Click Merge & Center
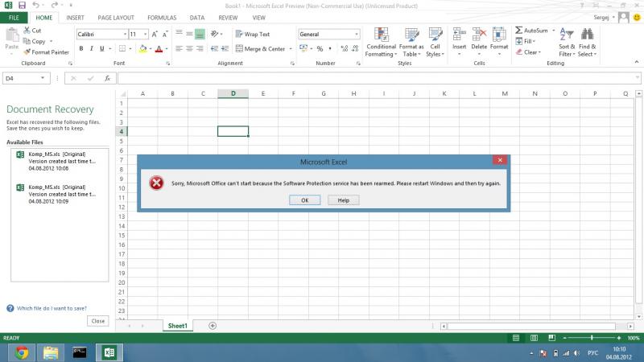Screen dimensions: 644x362 [x=260, y=49]
